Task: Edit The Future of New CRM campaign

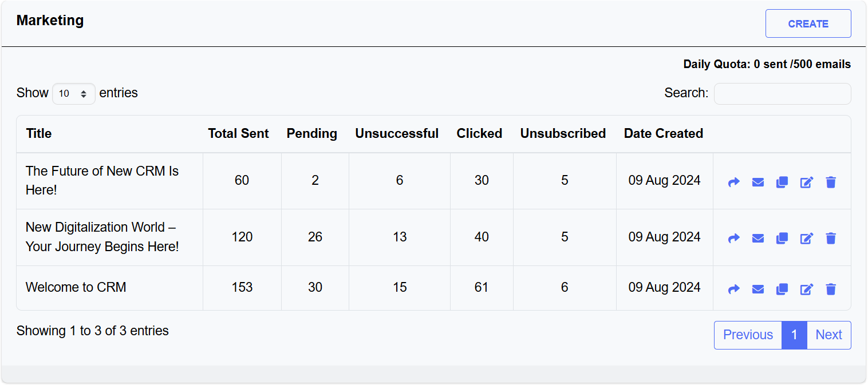Action: click(x=806, y=182)
